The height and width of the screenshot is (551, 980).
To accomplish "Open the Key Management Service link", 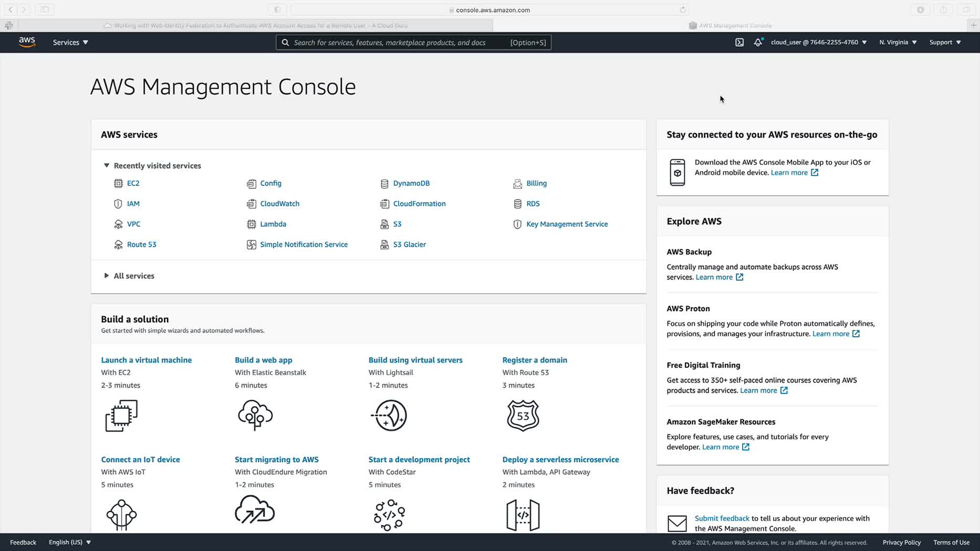I will tap(567, 224).
